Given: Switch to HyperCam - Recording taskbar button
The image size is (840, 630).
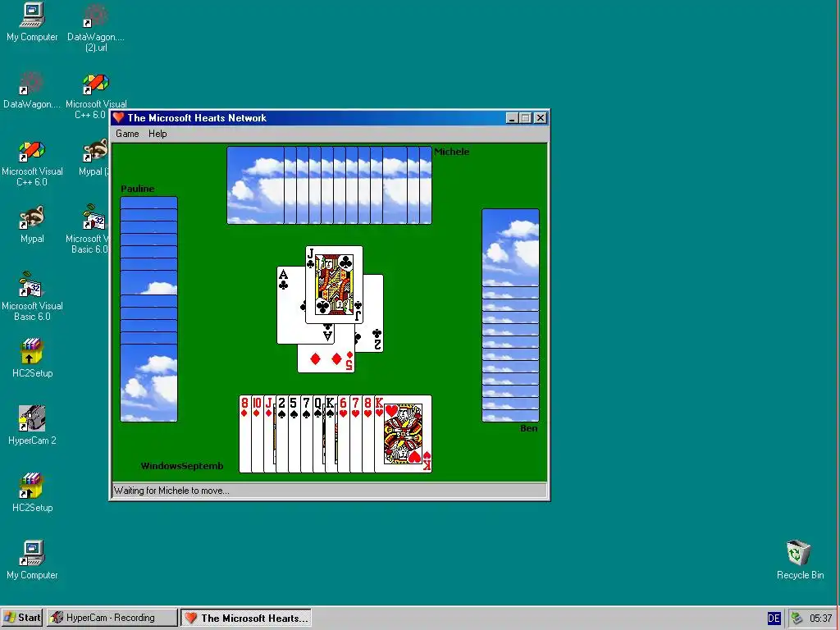Looking at the screenshot, I should [112, 618].
